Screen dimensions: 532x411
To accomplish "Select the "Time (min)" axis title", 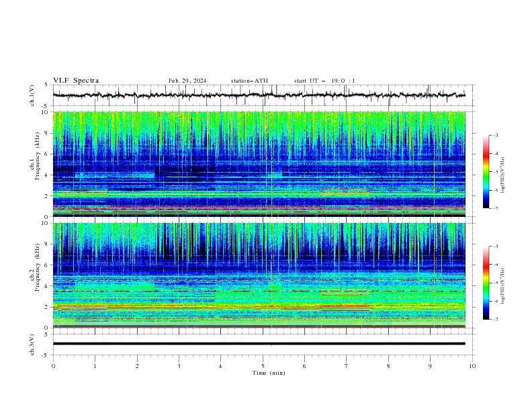I will (x=269, y=373).
